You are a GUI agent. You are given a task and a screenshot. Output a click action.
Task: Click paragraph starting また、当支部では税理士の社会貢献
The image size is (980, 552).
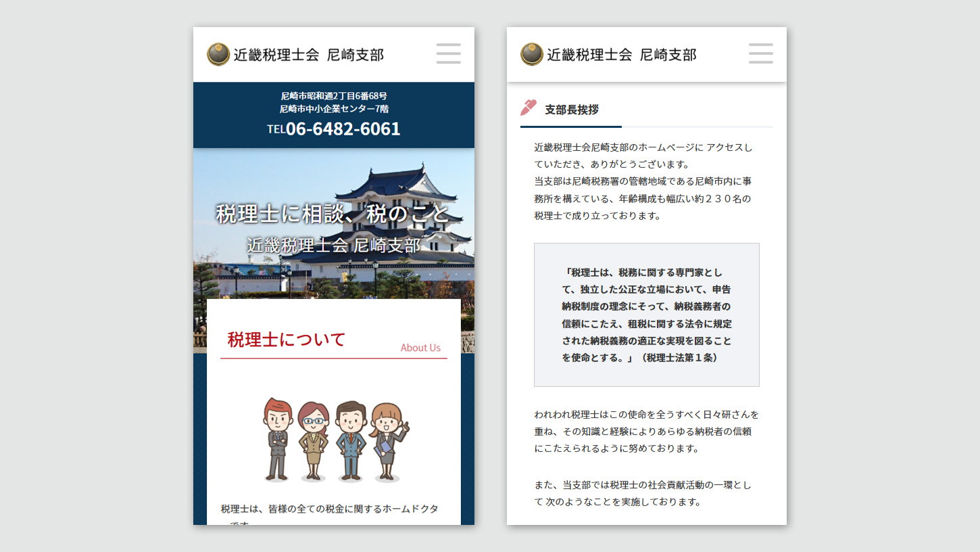click(x=643, y=493)
